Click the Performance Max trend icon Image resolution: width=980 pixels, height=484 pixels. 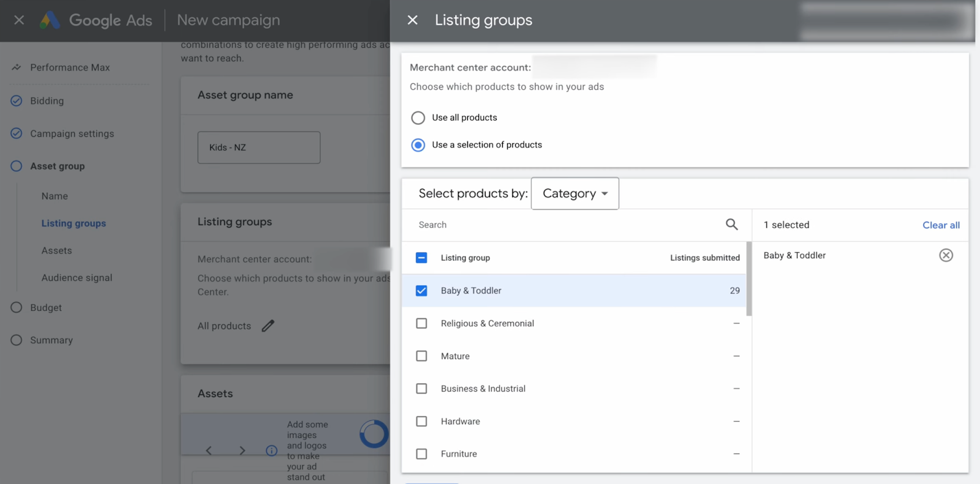coord(17,67)
